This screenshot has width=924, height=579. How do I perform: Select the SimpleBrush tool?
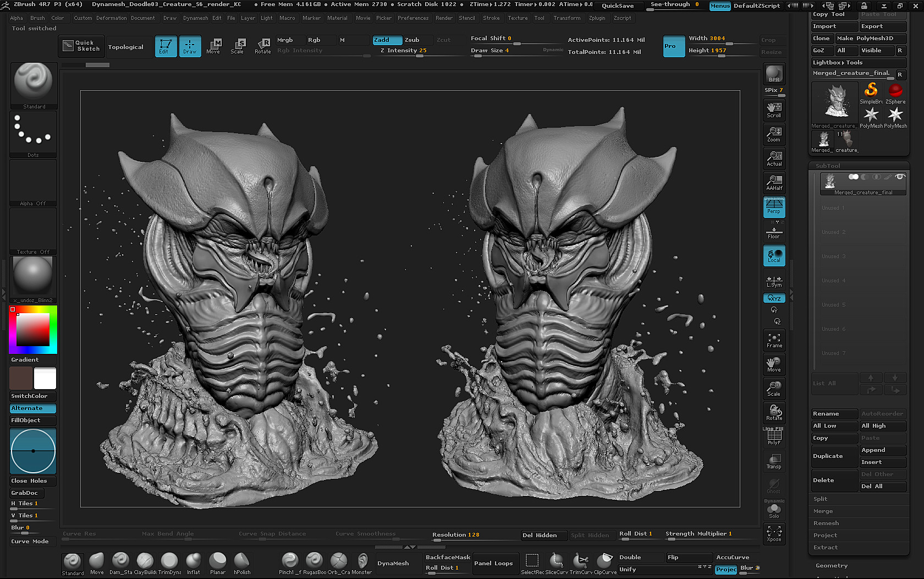pyautogui.click(x=871, y=92)
